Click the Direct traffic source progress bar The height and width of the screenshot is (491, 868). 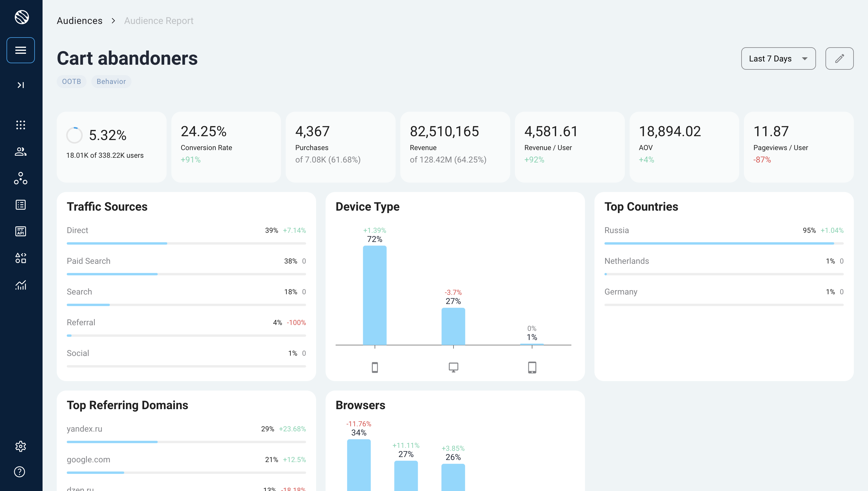pyautogui.click(x=186, y=243)
